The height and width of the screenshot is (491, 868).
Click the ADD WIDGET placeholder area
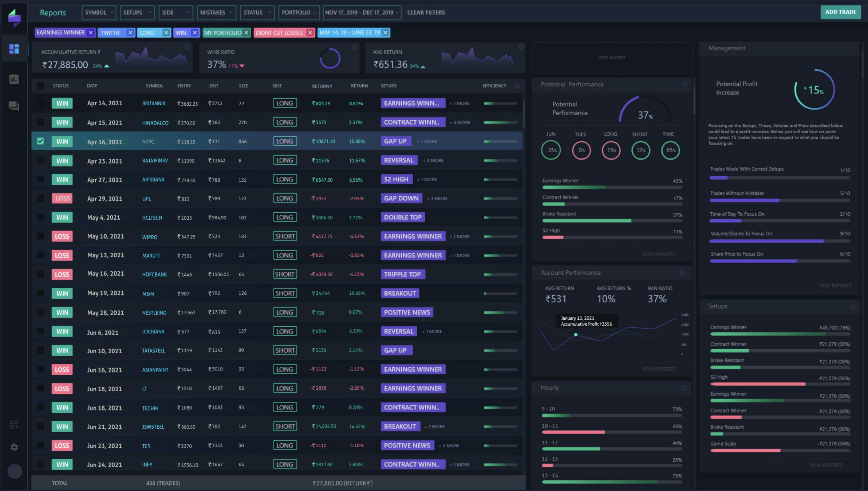tap(612, 58)
